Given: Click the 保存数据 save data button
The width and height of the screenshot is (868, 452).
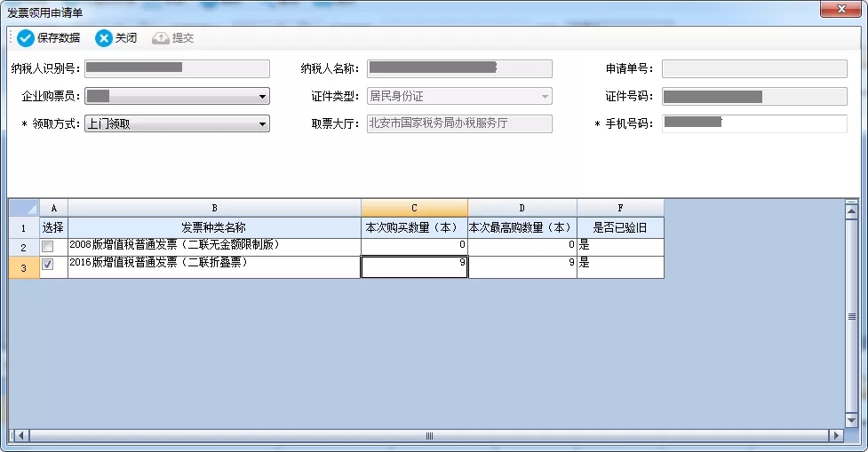Looking at the screenshot, I should (48, 37).
